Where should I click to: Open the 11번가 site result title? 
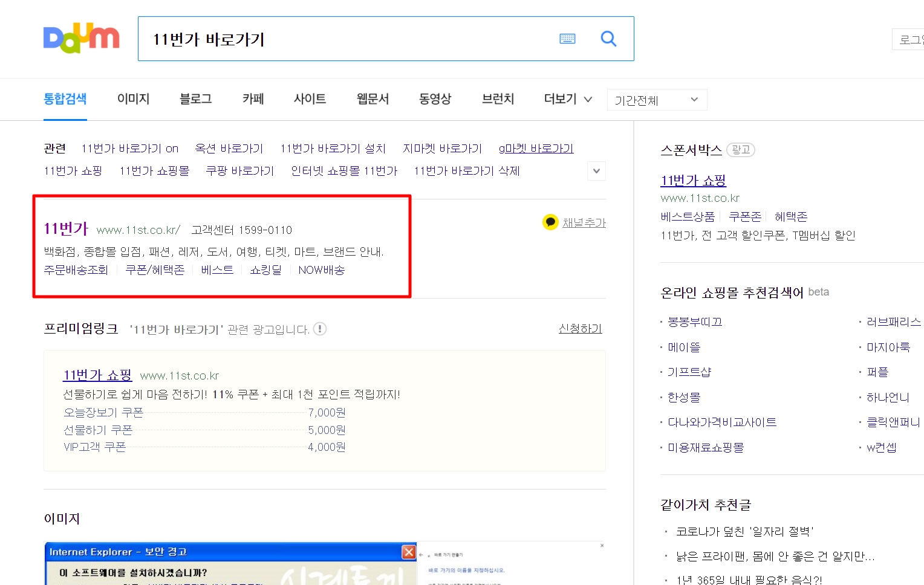coord(66,228)
